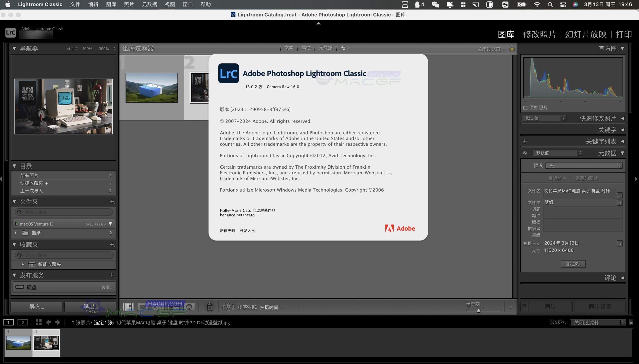Toggle metadata preview eye icon

[525, 153]
